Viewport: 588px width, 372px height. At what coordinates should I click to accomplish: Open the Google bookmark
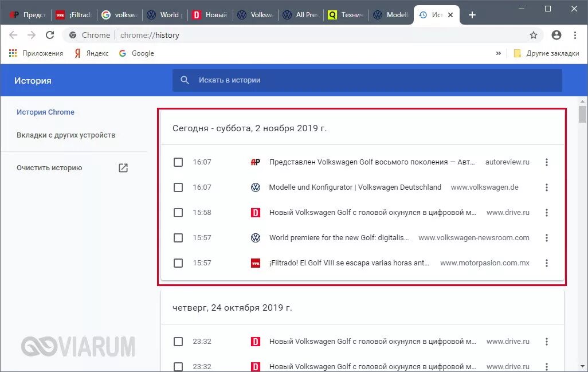click(x=136, y=53)
